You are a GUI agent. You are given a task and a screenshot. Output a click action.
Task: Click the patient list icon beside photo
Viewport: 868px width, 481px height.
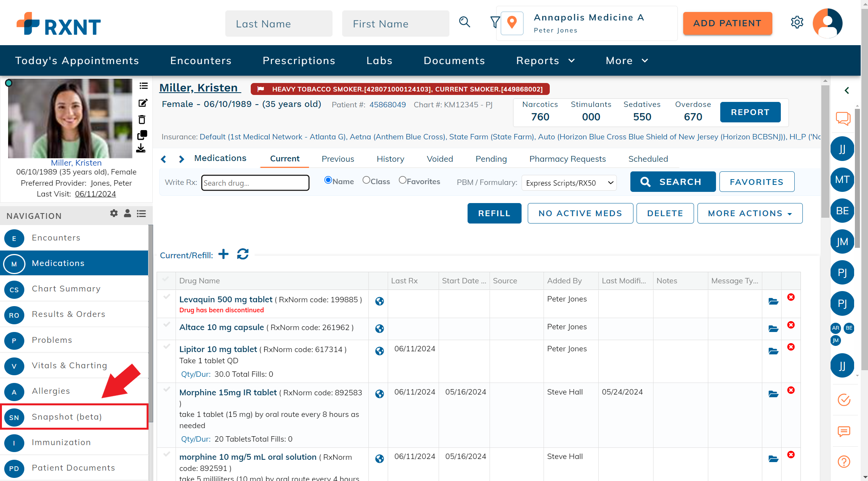(x=144, y=86)
